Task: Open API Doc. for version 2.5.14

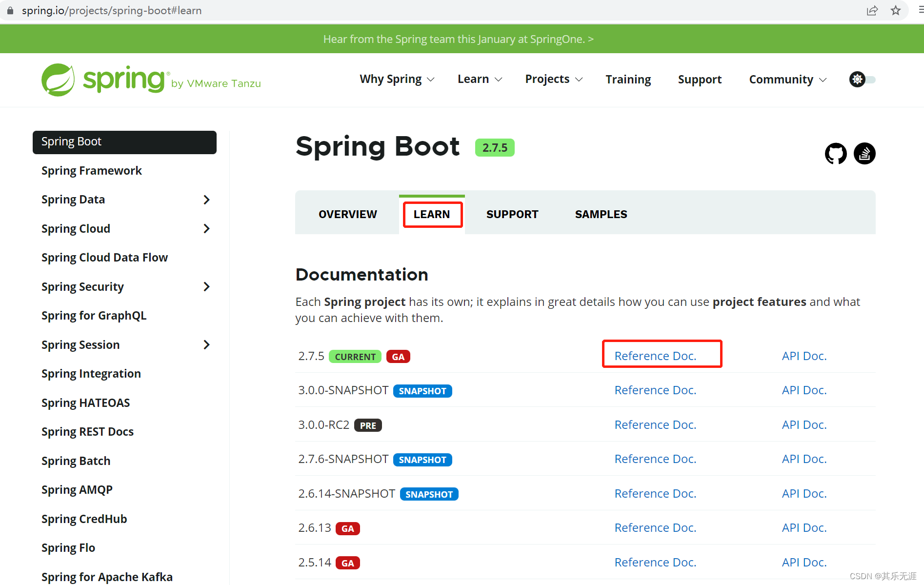Action: (x=804, y=563)
